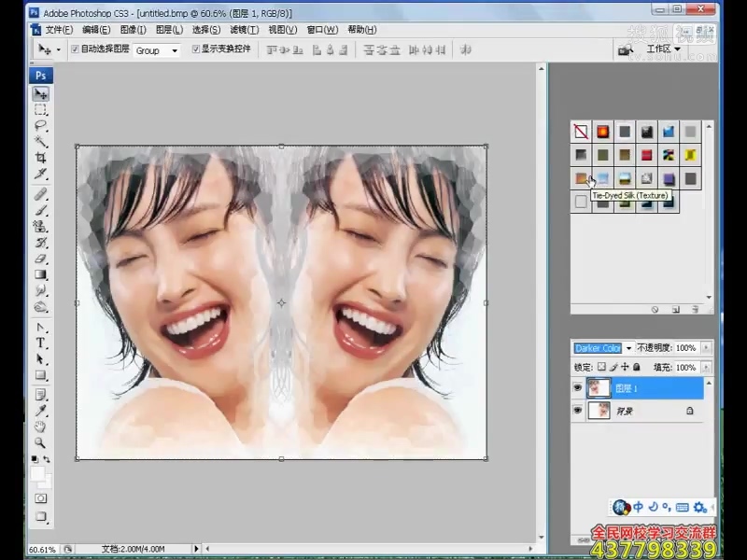Hide the 背景 layer visibility eye

point(578,410)
